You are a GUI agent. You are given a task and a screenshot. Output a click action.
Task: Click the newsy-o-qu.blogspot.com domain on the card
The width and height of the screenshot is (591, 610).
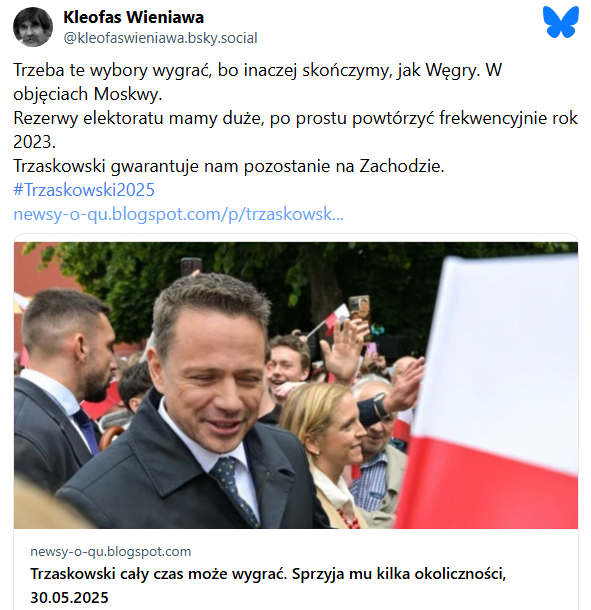pos(110,552)
